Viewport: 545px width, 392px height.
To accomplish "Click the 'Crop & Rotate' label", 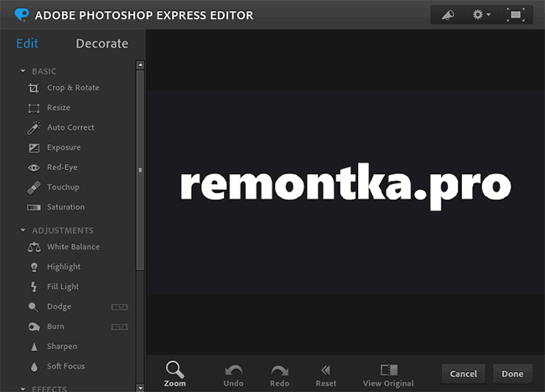I will click(73, 88).
